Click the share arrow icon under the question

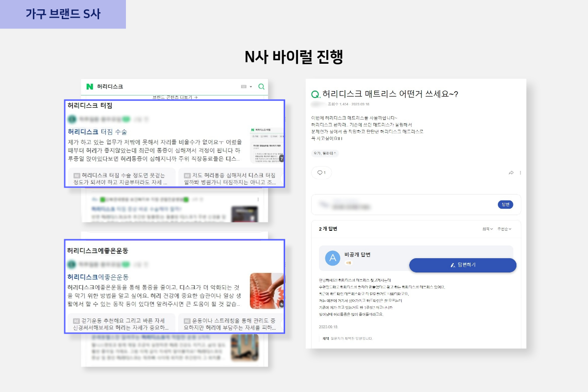(x=511, y=172)
